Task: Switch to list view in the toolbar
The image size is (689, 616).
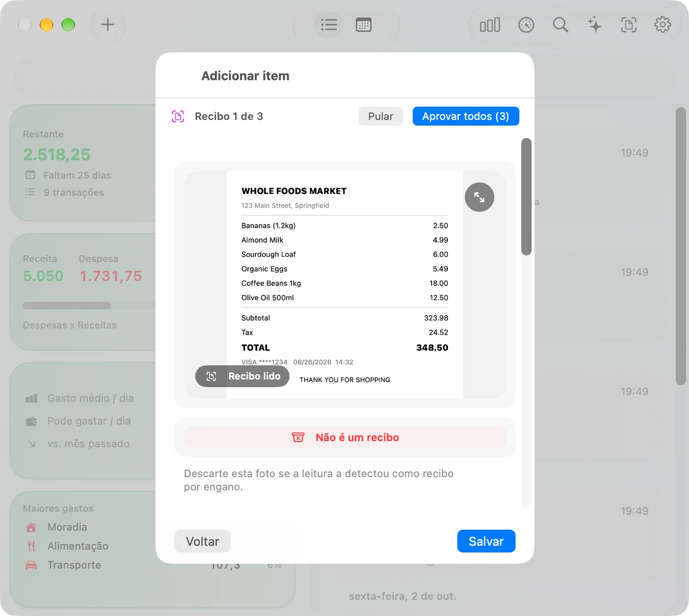Action: tap(329, 25)
